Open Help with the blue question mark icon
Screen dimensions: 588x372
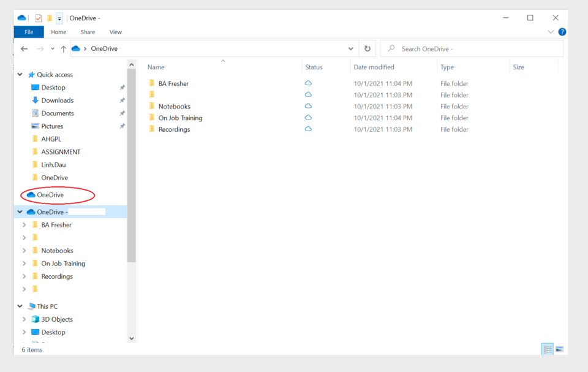point(562,32)
